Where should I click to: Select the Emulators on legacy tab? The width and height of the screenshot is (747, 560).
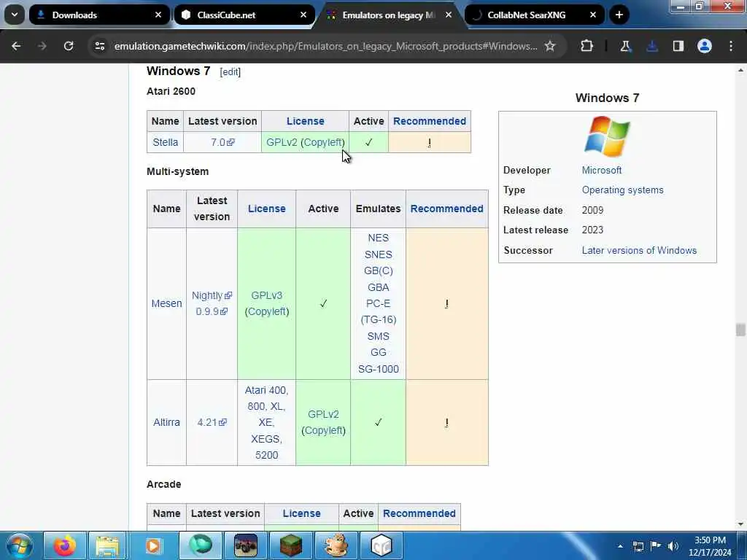(389, 15)
